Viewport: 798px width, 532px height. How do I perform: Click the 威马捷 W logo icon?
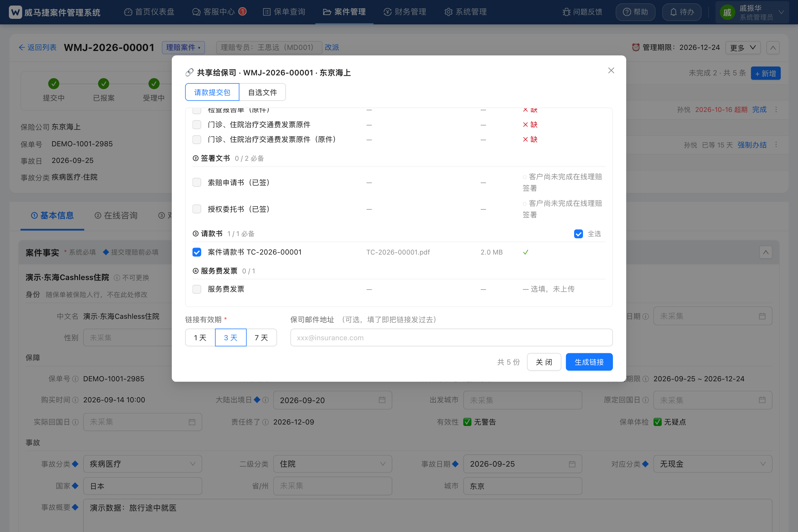coord(15,12)
